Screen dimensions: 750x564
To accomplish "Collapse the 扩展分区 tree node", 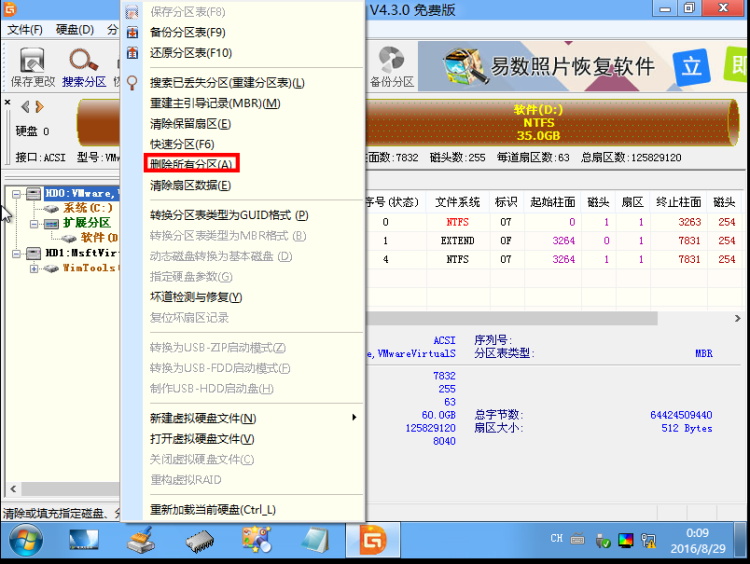I will (33, 223).
